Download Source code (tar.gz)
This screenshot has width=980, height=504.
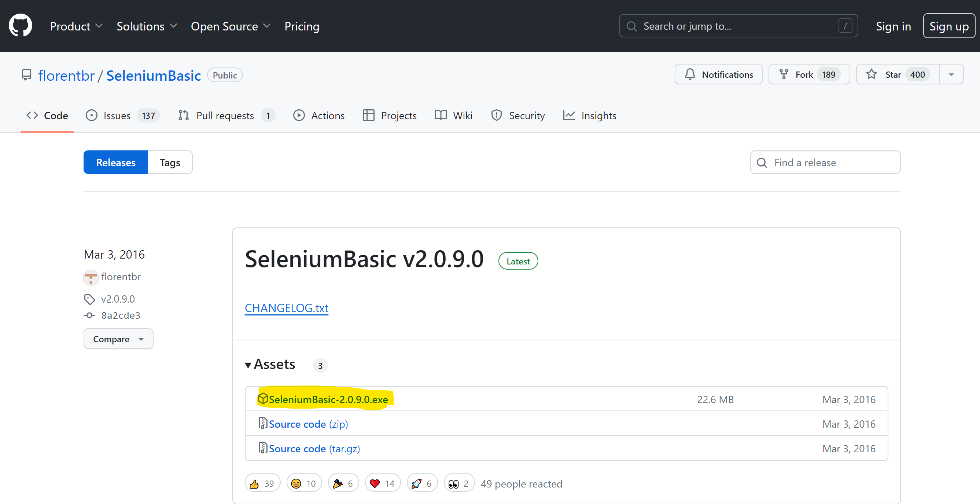[313, 448]
